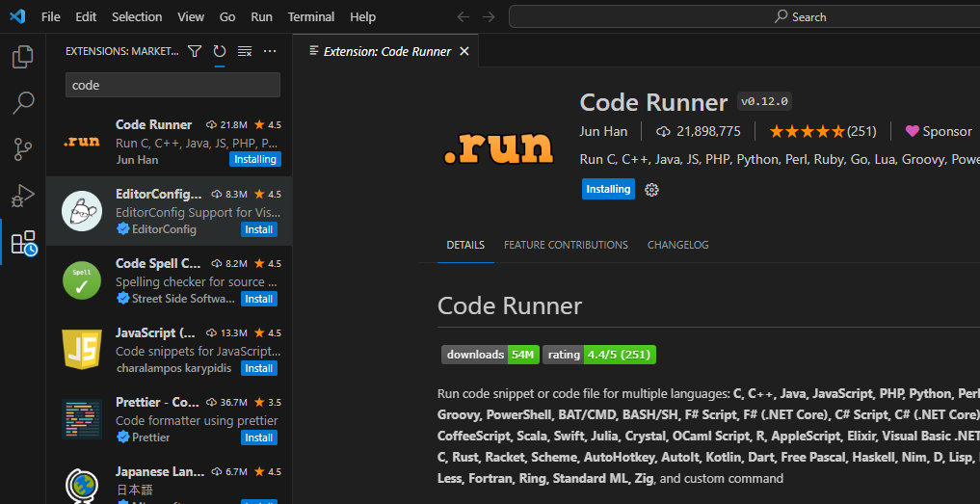The width and height of the screenshot is (980, 504).
Task: Click the Jun Han publisher link in details
Action: click(x=603, y=131)
